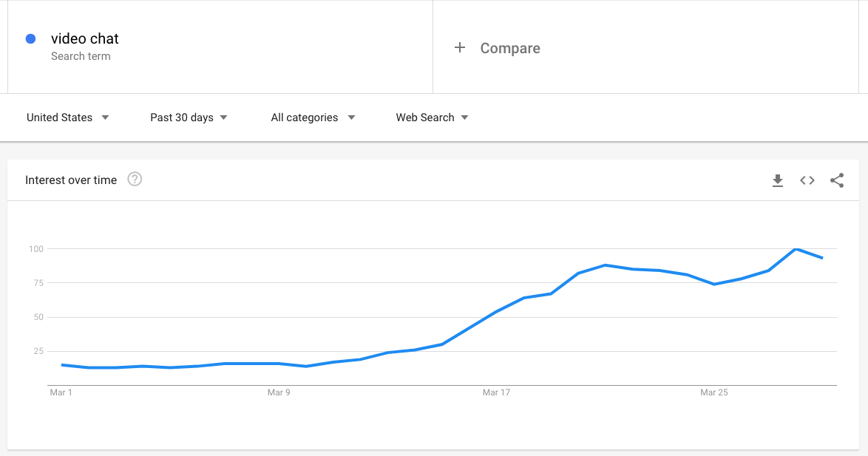Screen dimensions: 868x456
Task: Click the Search term label under video chat
Action: 81,56
